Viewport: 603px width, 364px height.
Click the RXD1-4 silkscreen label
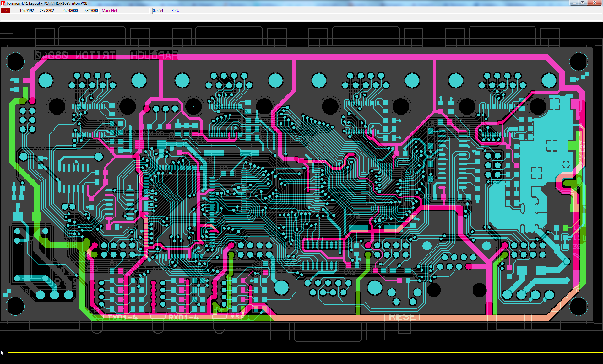[183, 318]
